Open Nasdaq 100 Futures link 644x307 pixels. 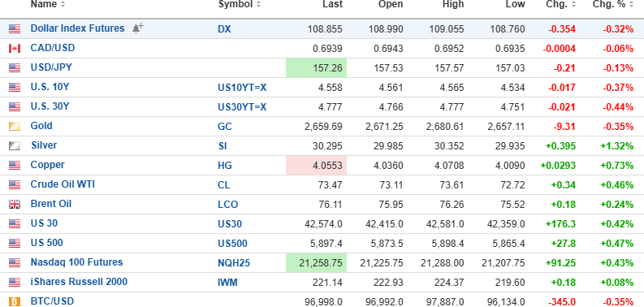coord(76,262)
